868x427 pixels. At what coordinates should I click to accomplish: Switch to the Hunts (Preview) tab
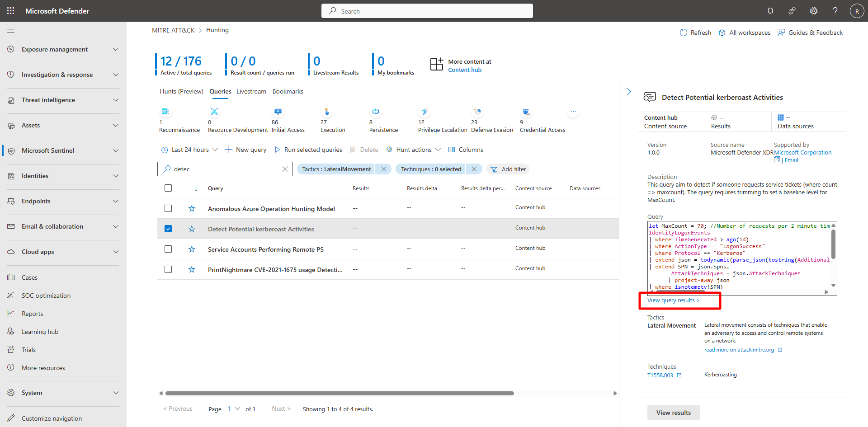(182, 91)
